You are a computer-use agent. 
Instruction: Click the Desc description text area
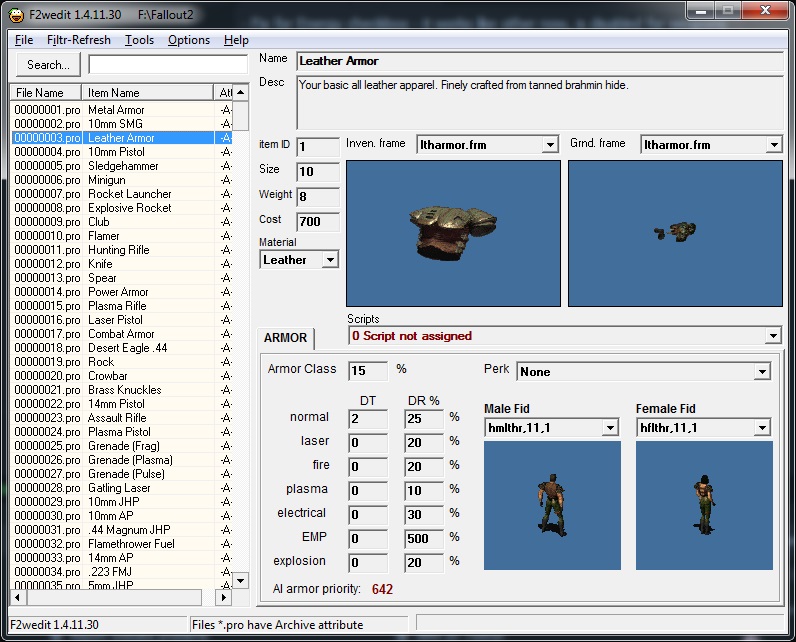point(540,103)
